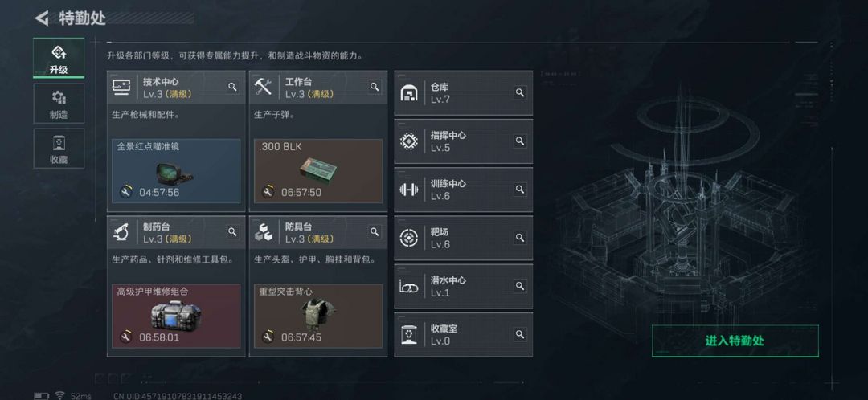Inspect 指挥中心 using its magnifier icon
The image size is (868, 400).
[x=520, y=141]
